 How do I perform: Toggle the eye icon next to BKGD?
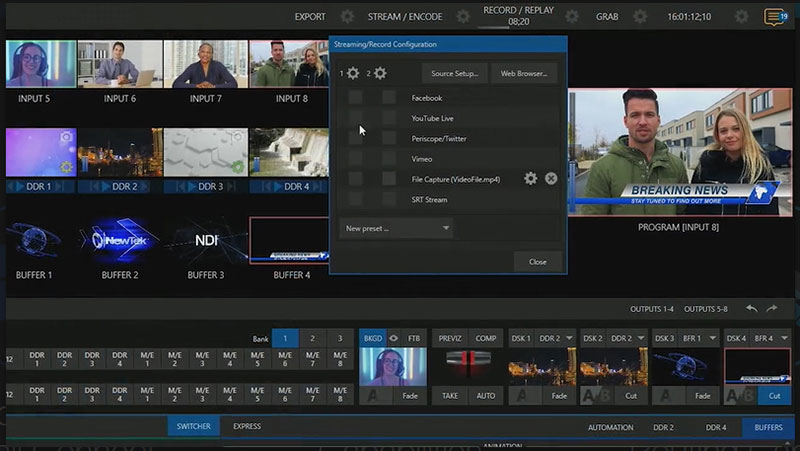tap(393, 338)
